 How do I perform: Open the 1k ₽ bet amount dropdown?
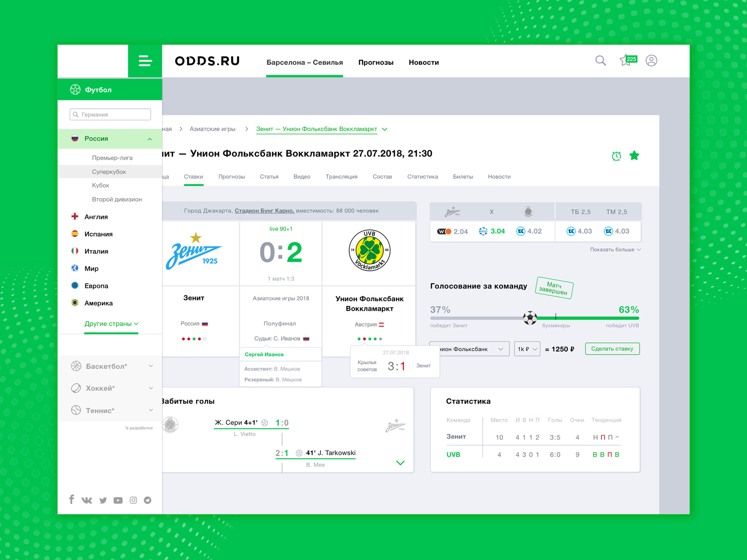point(527,349)
